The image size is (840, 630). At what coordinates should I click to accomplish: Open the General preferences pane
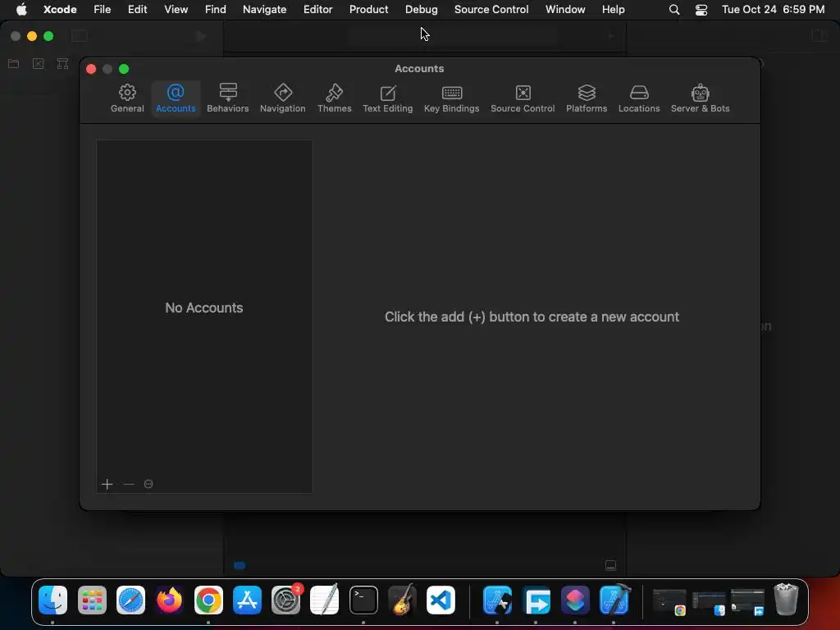coord(127,98)
